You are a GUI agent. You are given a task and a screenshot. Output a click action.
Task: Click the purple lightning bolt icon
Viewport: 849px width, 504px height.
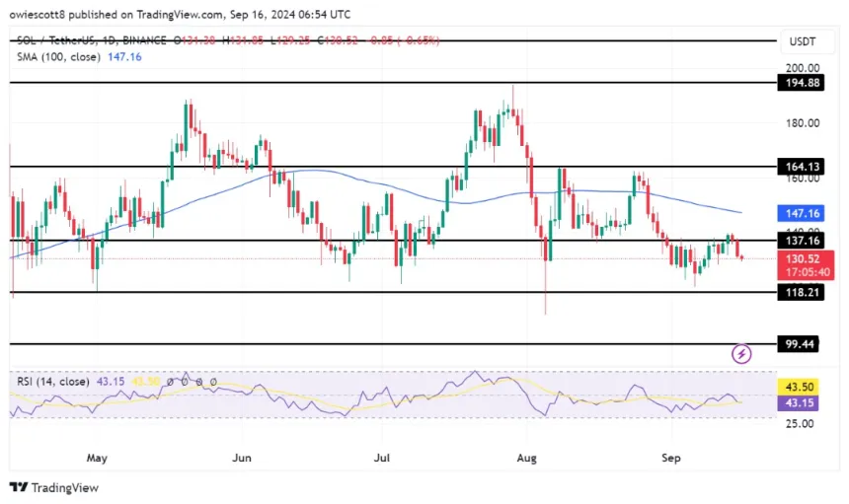(x=742, y=353)
